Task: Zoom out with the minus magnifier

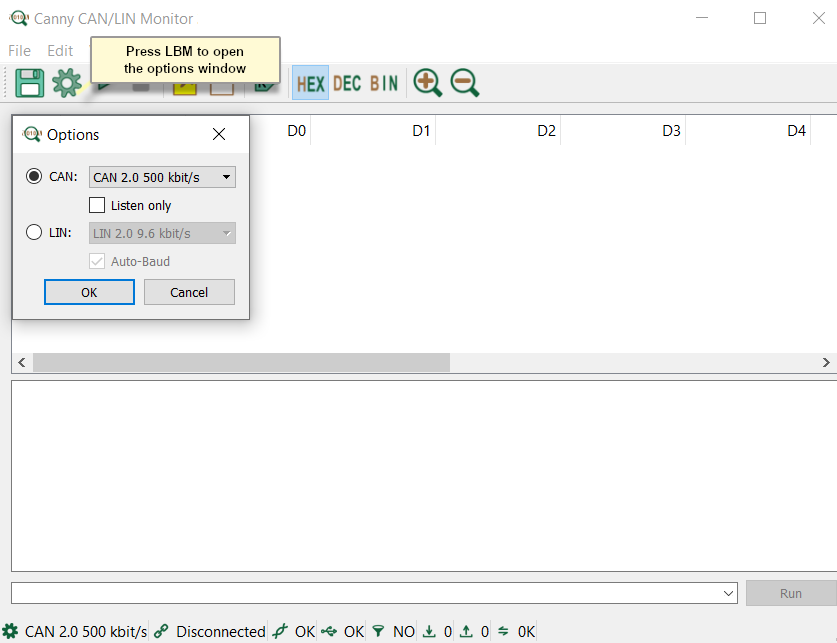Action: point(464,83)
